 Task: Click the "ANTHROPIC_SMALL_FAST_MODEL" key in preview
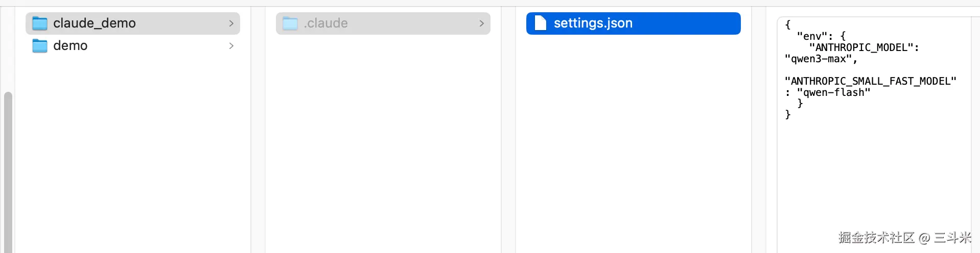871,81
